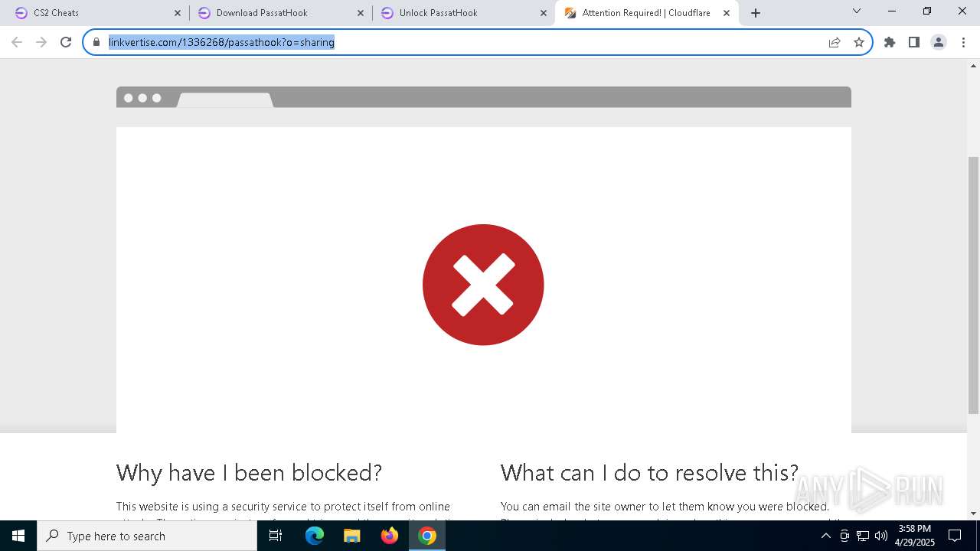Launch Firefox from the taskbar
Viewport: 980px width, 551px height.
pyautogui.click(x=390, y=536)
